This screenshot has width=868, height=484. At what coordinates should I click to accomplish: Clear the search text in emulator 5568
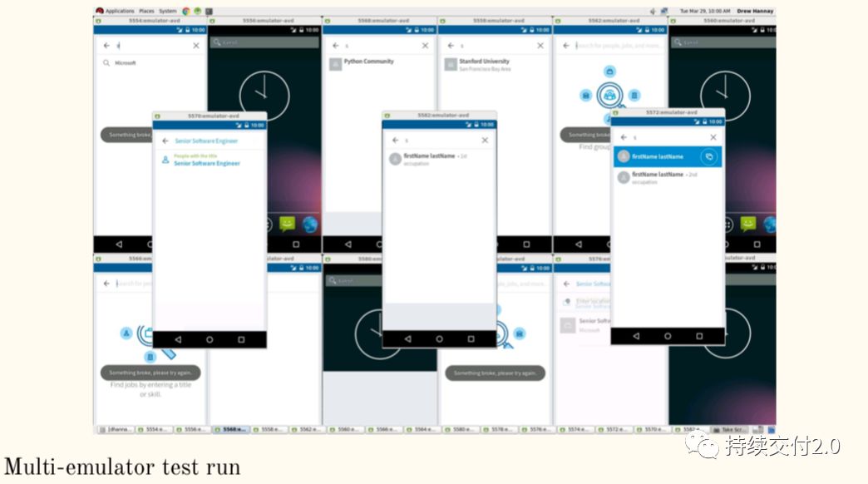425,46
